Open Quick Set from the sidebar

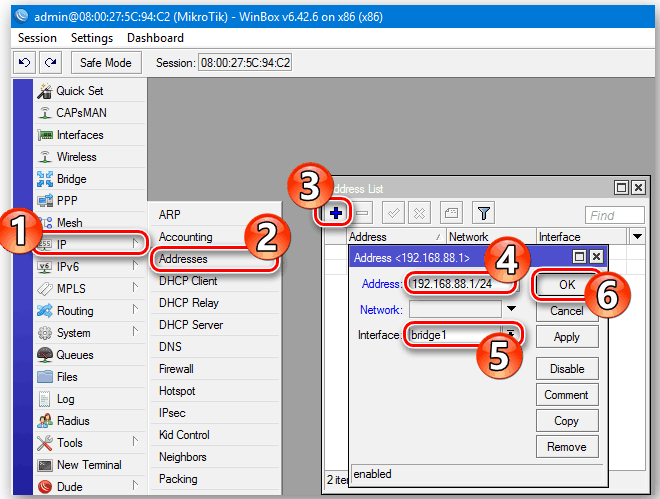click(90, 91)
